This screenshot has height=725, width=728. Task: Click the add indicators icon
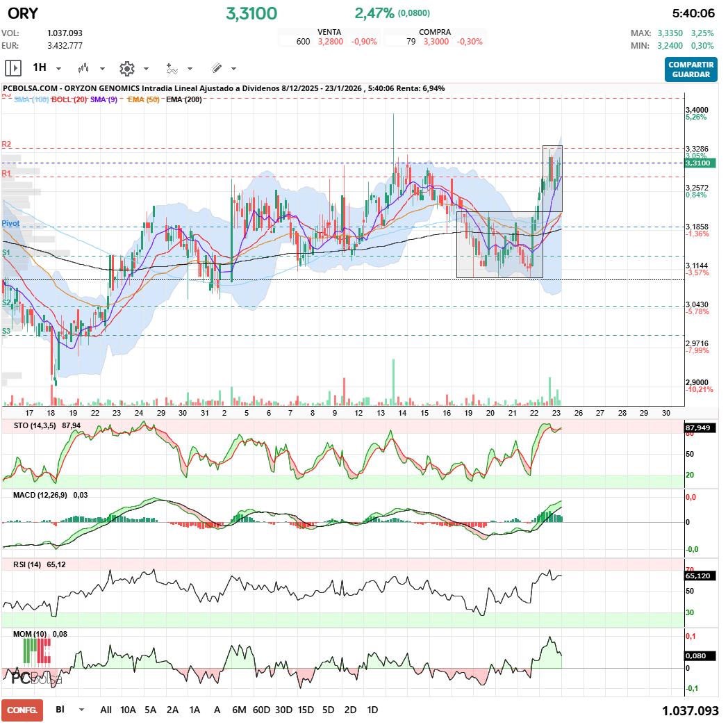pyautogui.click(x=172, y=68)
